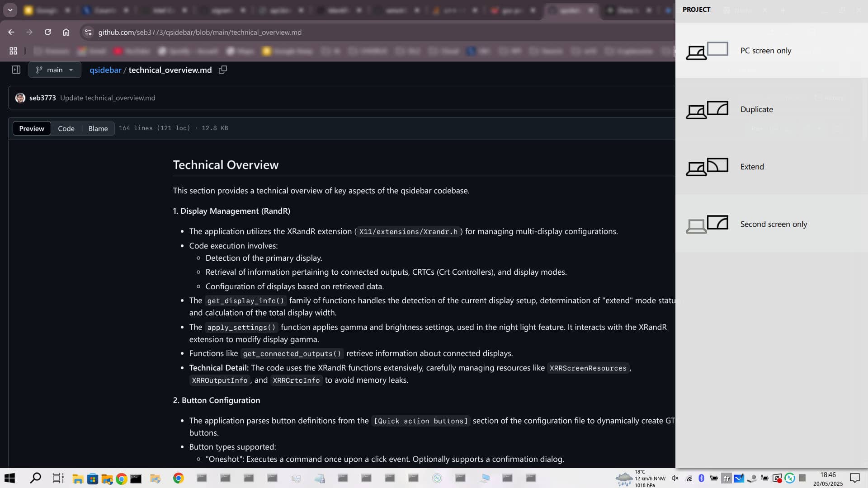Switch to the Blame tab

click(x=98, y=128)
